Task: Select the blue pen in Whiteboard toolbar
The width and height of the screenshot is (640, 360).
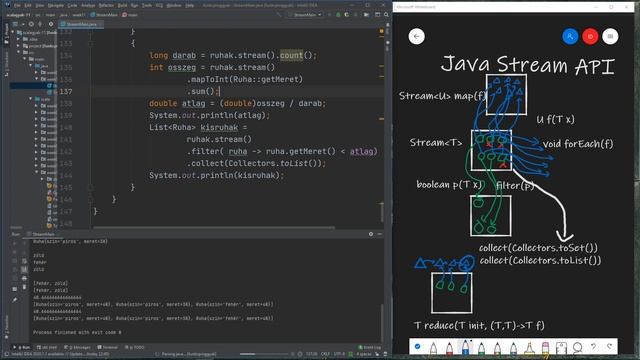Action: [465, 347]
